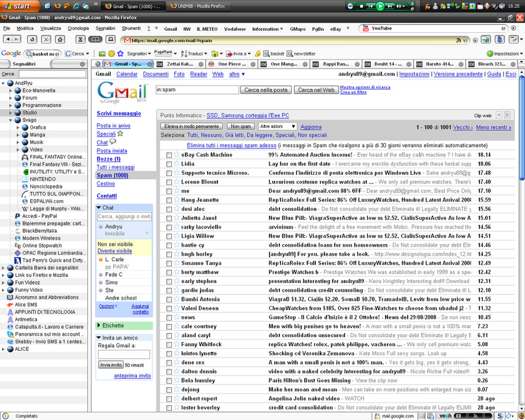This screenshot has width=525, height=420.
Task: Collapse the Svago bookmark folder
Action: pyautogui.click(x=11, y=120)
